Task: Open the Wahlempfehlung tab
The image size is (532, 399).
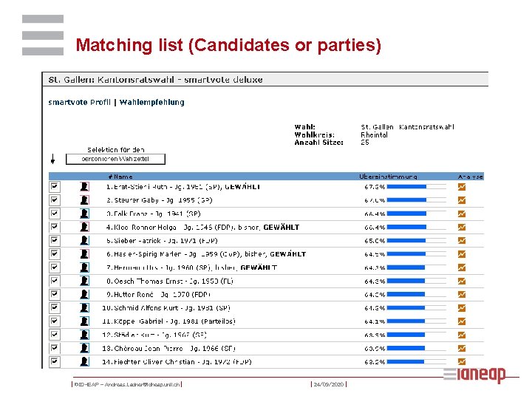Action: coord(151,102)
